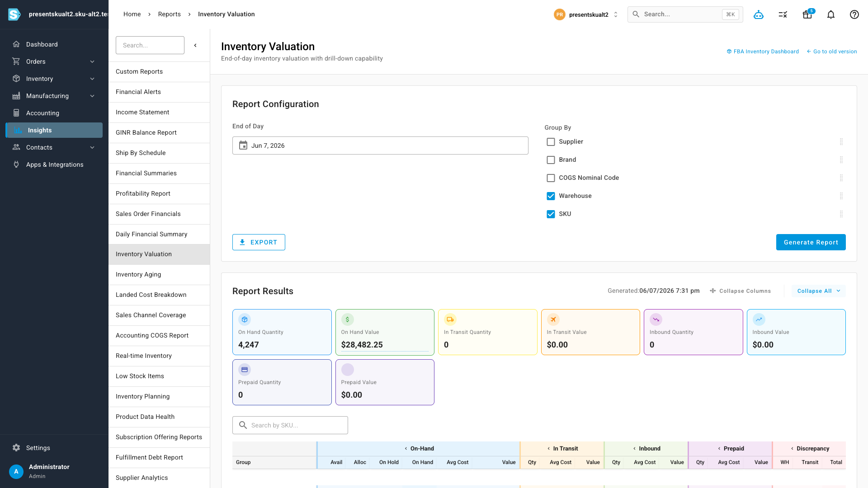The width and height of the screenshot is (868, 488).
Task: Check the COGS Nominal Code checkbox
Action: (551, 178)
